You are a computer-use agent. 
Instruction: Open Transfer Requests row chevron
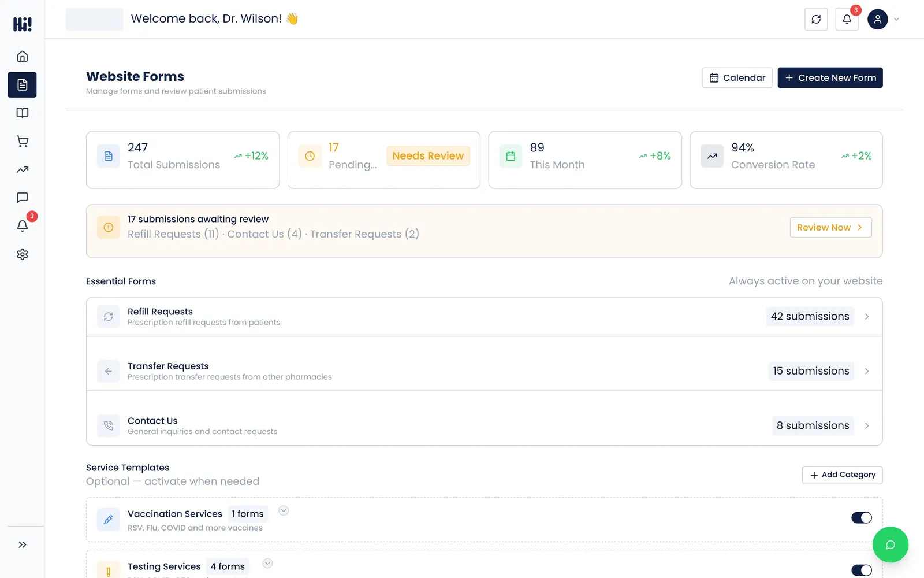867,371
